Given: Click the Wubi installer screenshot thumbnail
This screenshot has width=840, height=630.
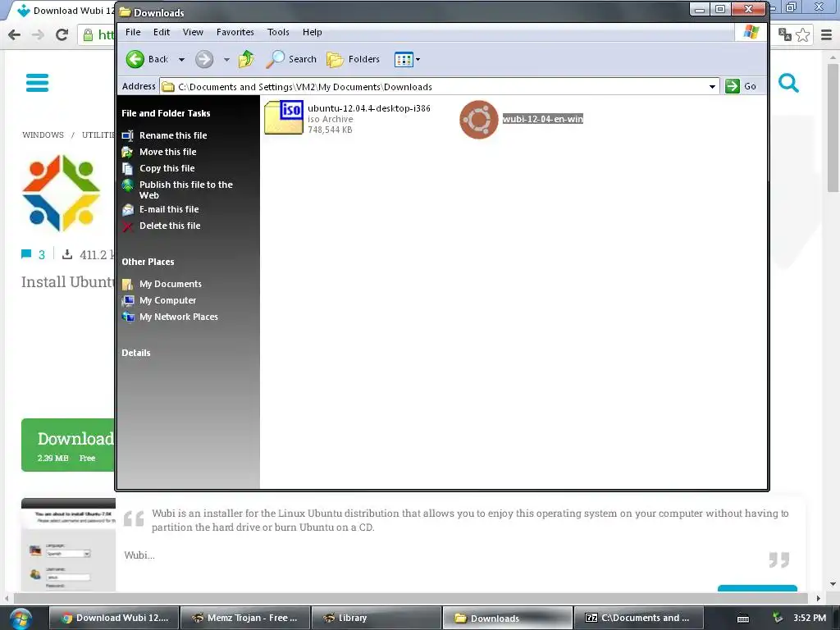Looking at the screenshot, I should click(x=69, y=545).
